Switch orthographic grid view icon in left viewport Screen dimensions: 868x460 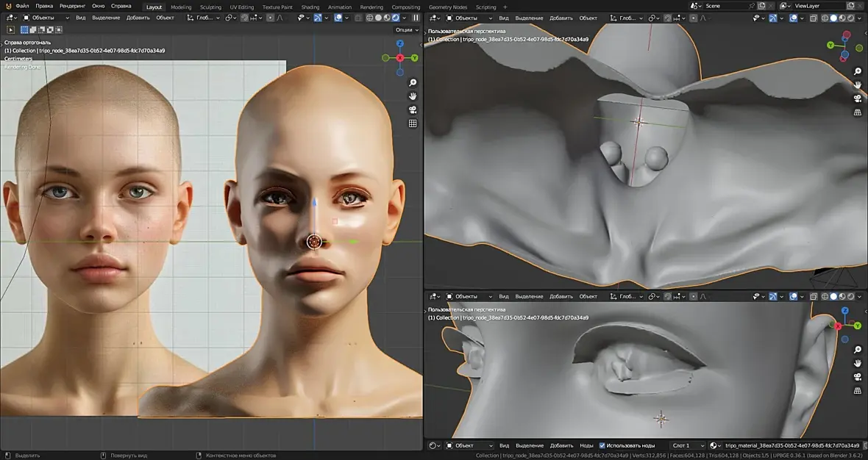pyautogui.click(x=413, y=123)
